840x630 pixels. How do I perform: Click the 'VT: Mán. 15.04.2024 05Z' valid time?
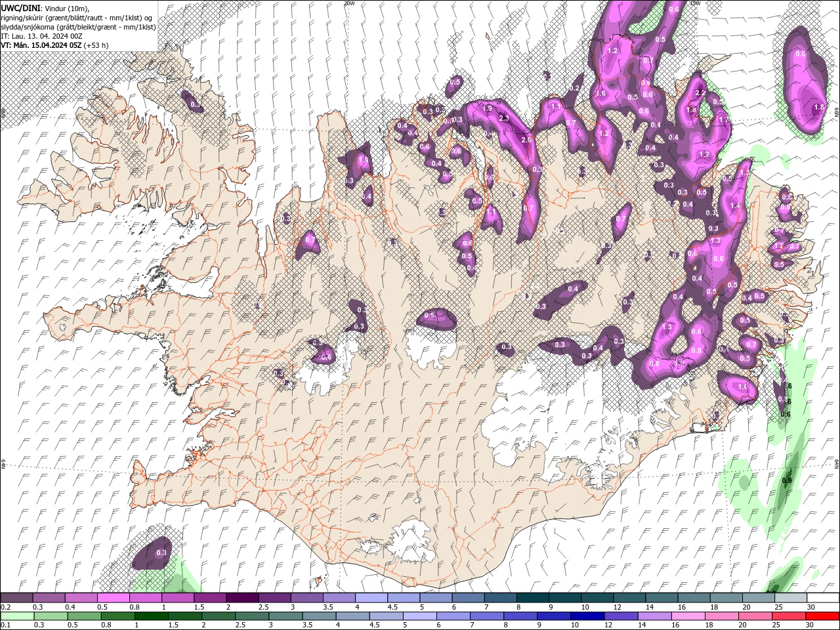click(41, 45)
